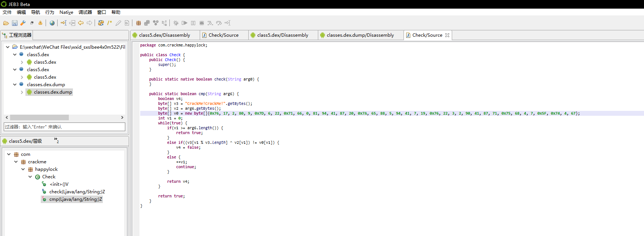Click project tree scrollbar left arrow
The image size is (644, 236).
pos(7,118)
